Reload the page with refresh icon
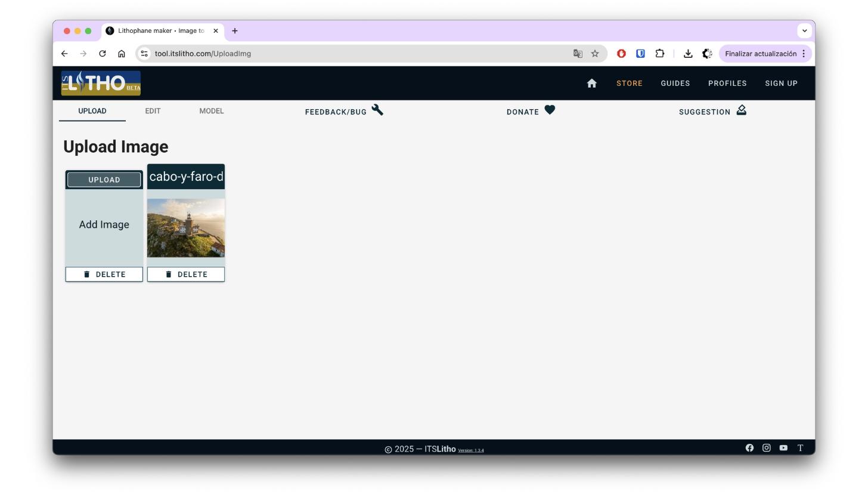868x494 pixels. 103,54
